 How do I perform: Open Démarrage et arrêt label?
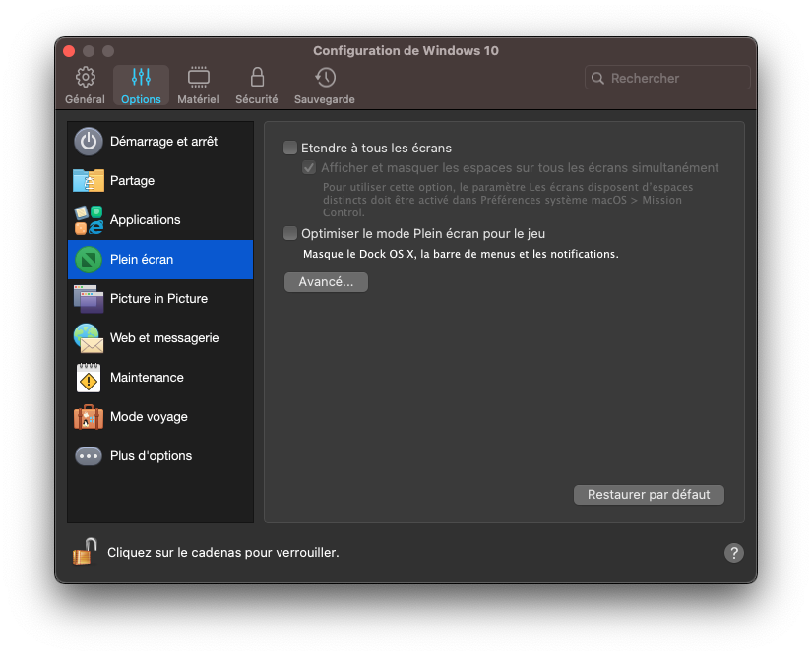pyautogui.click(x=163, y=142)
